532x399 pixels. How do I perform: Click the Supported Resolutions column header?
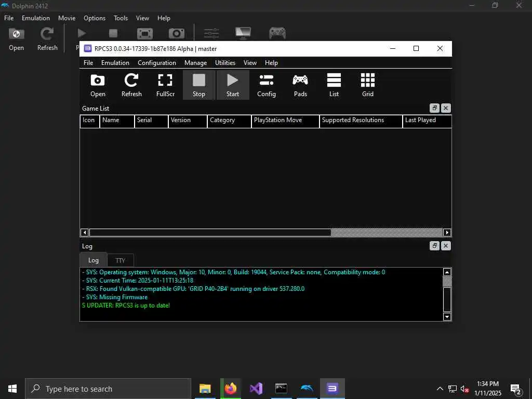click(361, 121)
